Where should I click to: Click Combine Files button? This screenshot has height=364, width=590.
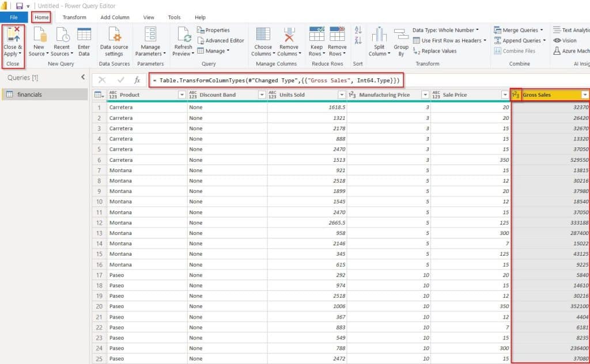point(515,51)
